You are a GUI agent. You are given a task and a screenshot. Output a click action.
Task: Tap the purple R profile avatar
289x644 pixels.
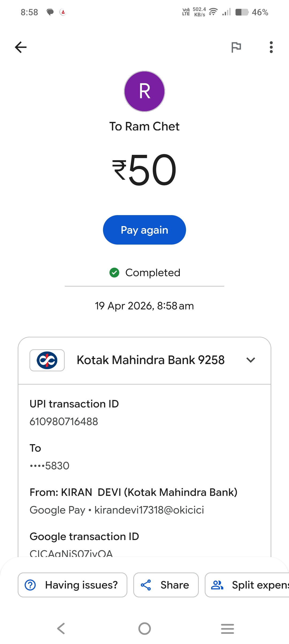tap(144, 91)
